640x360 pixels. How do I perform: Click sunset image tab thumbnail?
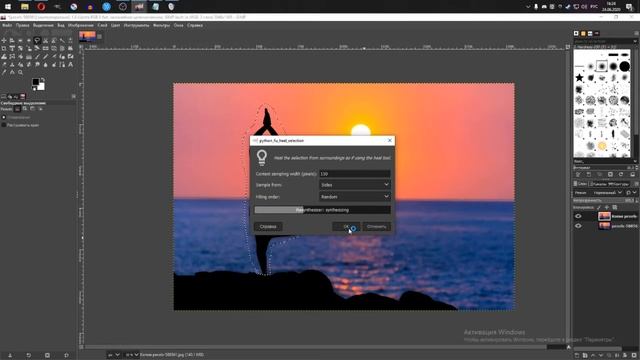pyautogui.click(x=87, y=36)
